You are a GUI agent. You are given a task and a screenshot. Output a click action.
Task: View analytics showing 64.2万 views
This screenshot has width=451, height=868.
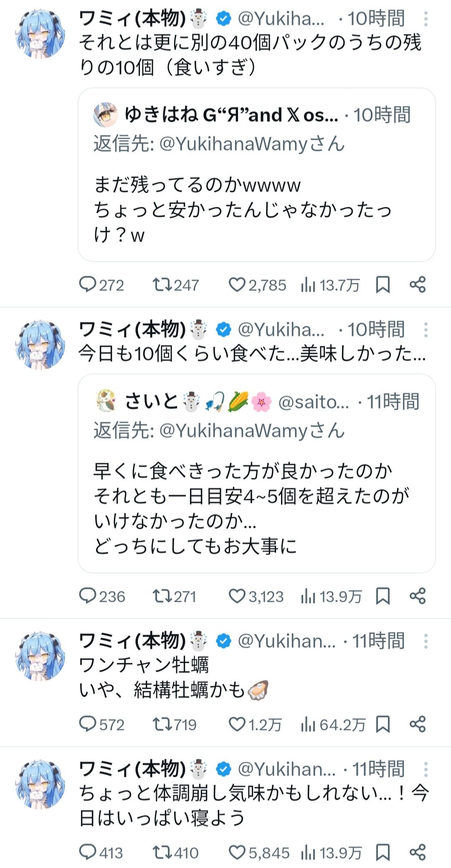point(333,725)
